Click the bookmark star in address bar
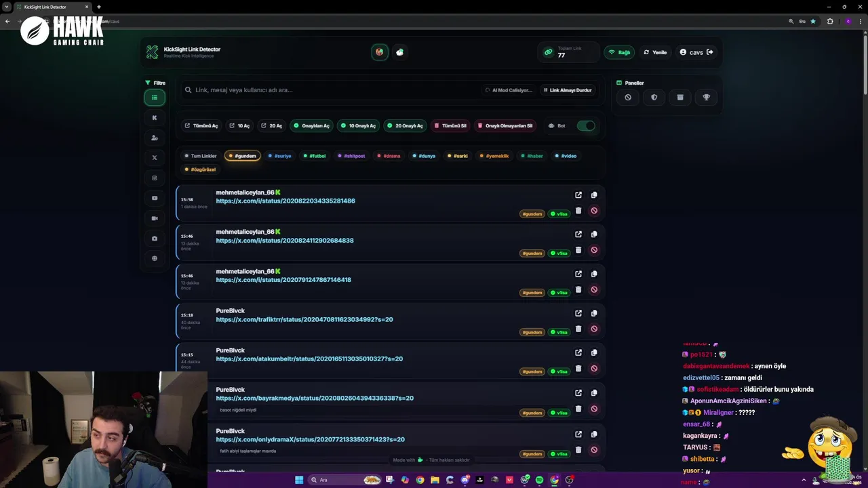 coord(813,21)
